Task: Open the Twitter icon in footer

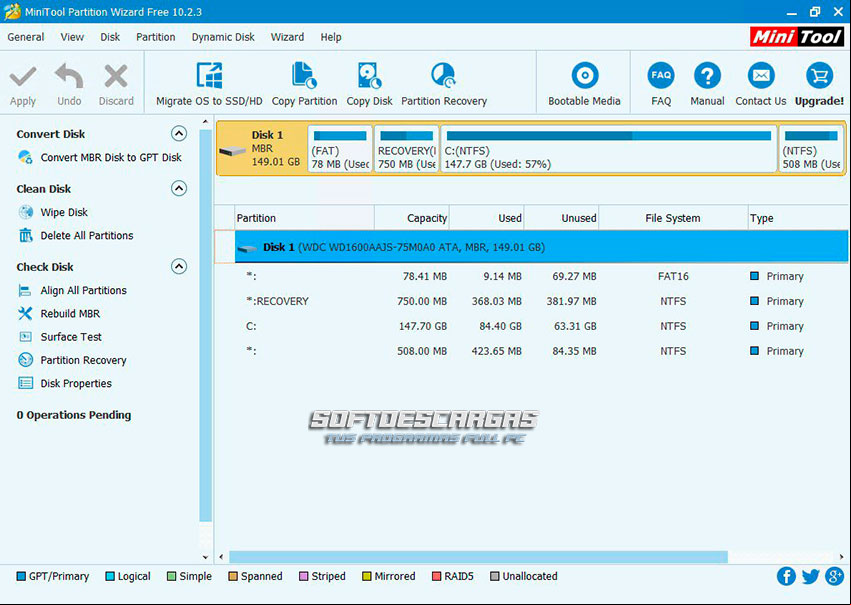Action: pyautogui.click(x=810, y=576)
